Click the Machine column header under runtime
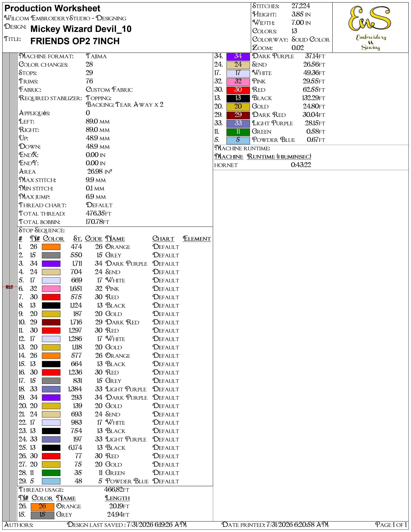Screen dimensions: 411x532 tap(229, 157)
